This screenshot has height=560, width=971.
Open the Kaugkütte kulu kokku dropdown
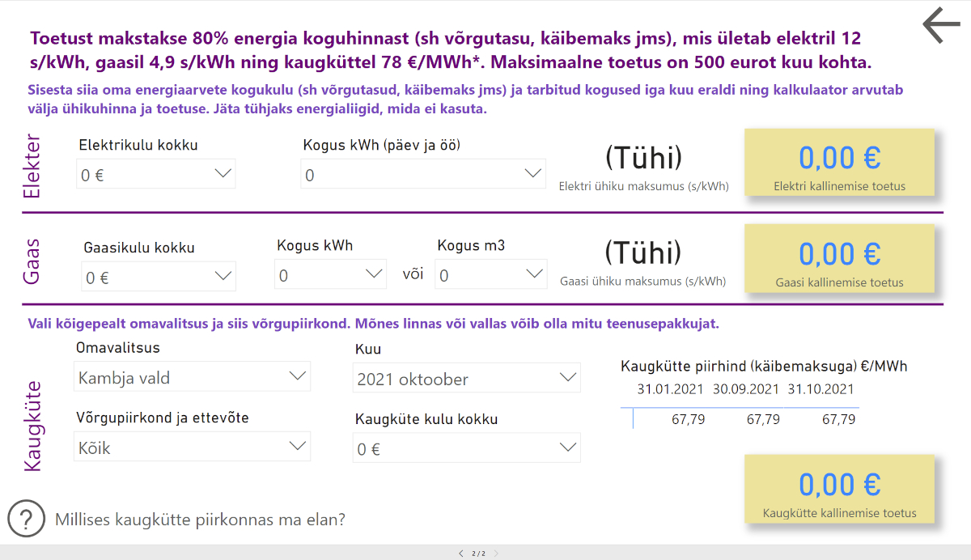click(x=467, y=448)
